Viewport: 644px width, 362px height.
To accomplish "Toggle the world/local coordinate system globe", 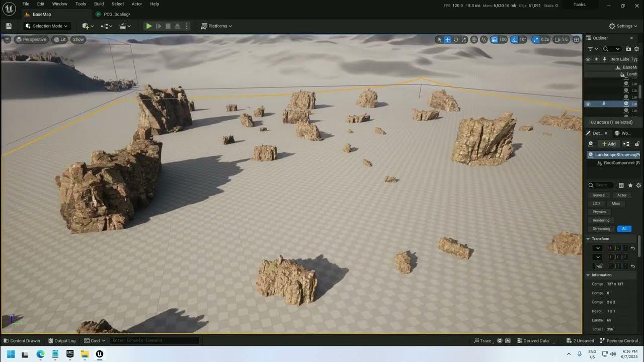I will point(474,39).
